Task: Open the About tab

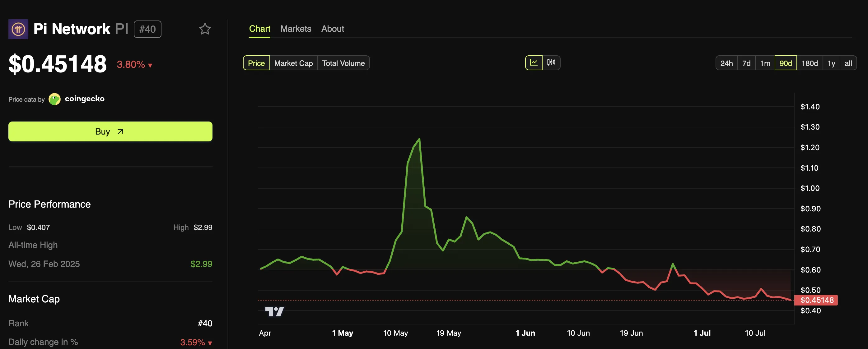Action: coord(332,29)
